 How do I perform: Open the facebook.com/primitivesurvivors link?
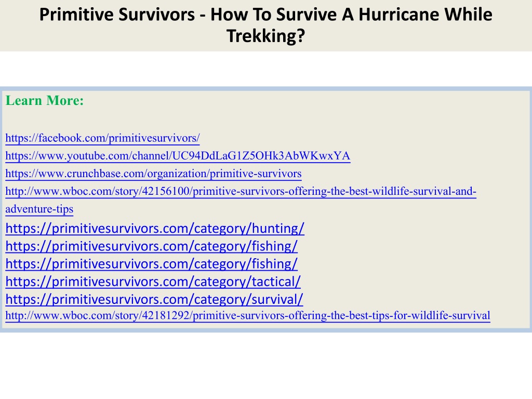pyautogui.click(x=102, y=138)
